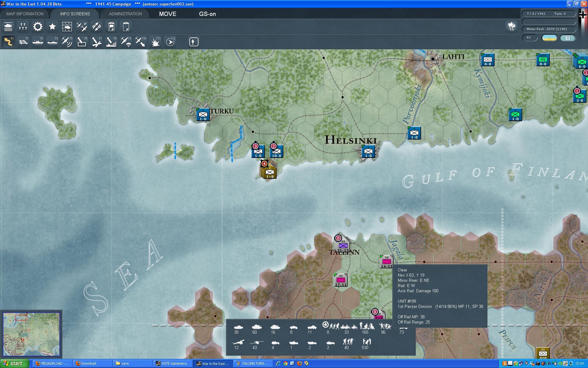Select air recon mode (F5) icon

[x=67, y=42]
